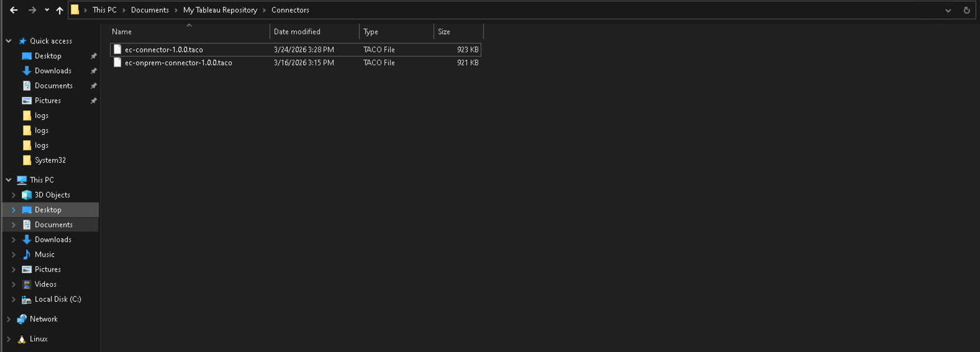This screenshot has height=352, width=980.
Task: Select Linux penguin icon
Action: point(22,339)
